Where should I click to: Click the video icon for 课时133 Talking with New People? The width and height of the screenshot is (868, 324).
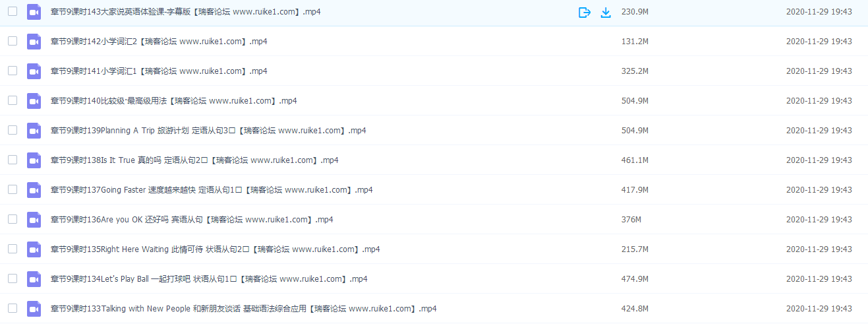click(34, 309)
